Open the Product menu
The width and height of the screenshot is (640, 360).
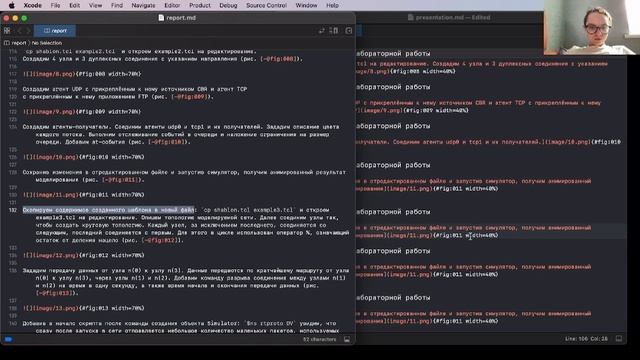point(200,5)
